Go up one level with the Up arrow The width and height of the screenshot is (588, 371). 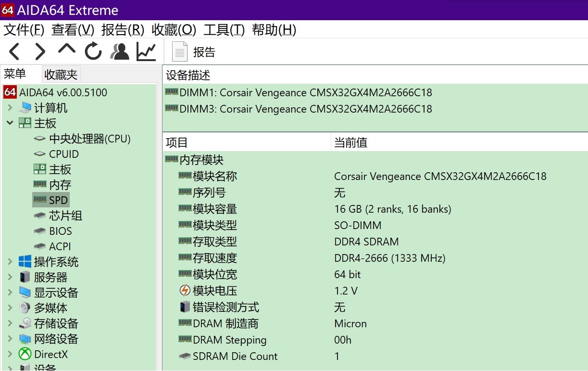67,50
